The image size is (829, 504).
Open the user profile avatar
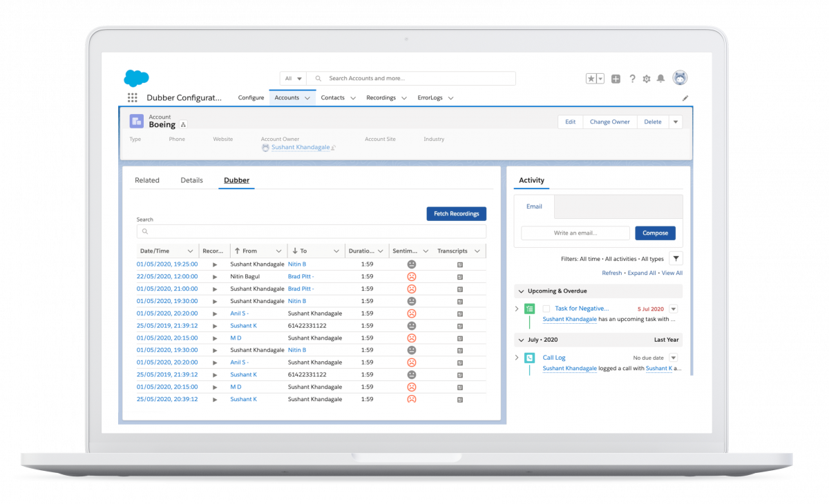pyautogui.click(x=680, y=78)
